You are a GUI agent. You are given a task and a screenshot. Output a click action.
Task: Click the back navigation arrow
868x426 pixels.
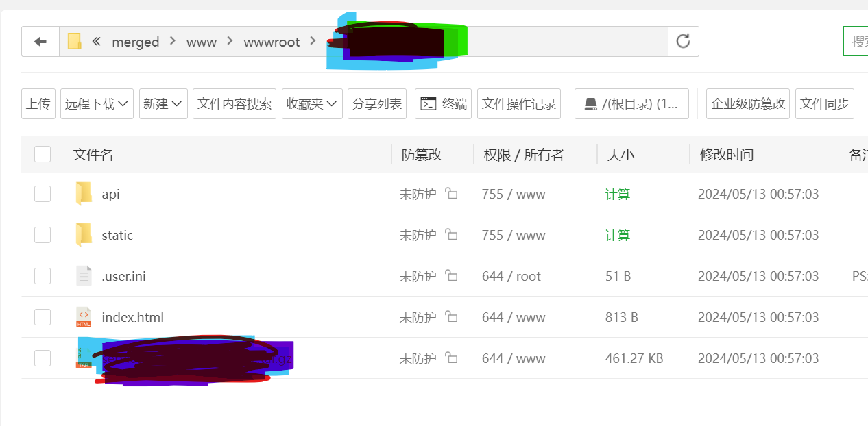point(40,41)
